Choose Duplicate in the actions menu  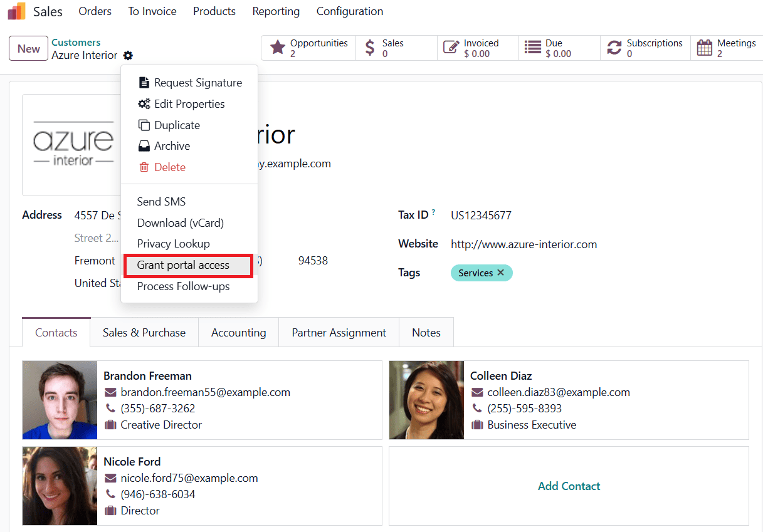pyautogui.click(x=177, y=125)
